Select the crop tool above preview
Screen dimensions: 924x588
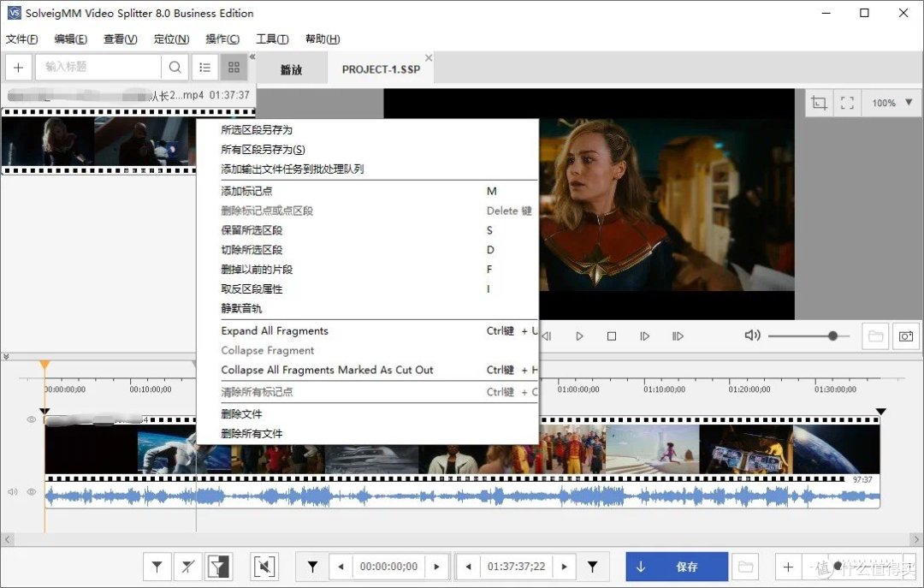pyautogui.click(x=819, y=104)
